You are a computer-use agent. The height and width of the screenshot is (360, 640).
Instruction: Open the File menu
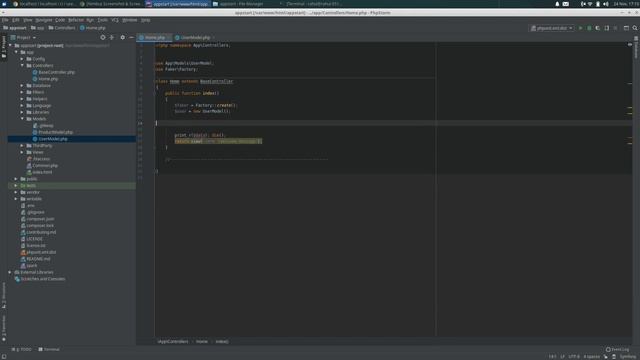coord(5,20)
